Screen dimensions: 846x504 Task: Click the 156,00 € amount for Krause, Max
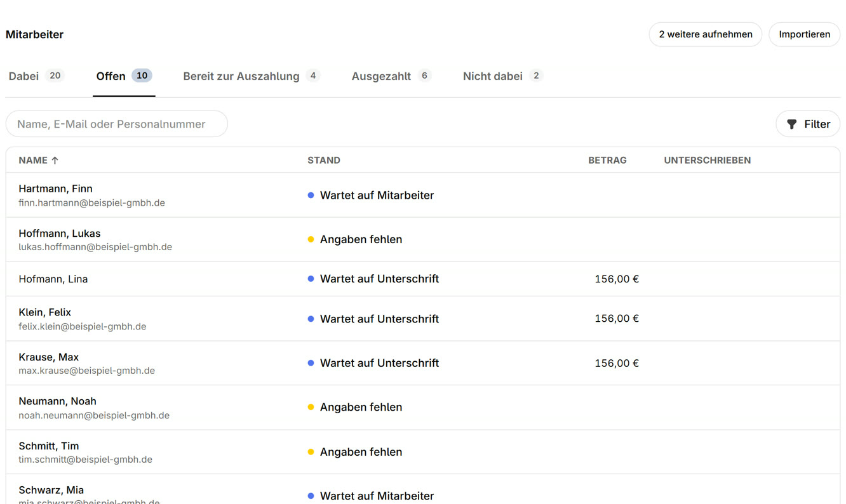point(617,363)
